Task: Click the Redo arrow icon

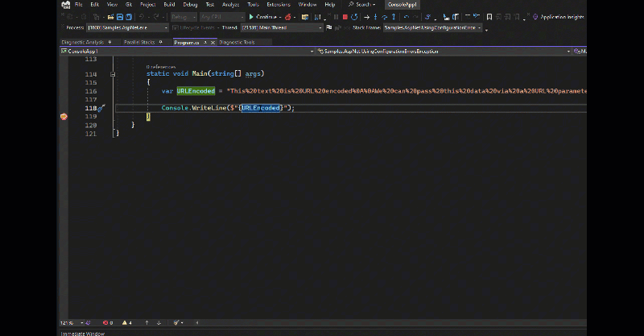Action: (x=156, y=17)
